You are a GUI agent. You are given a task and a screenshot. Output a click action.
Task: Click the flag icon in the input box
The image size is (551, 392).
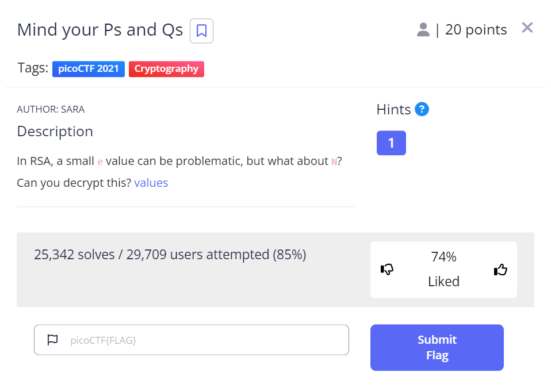click(x=52, y=340)
